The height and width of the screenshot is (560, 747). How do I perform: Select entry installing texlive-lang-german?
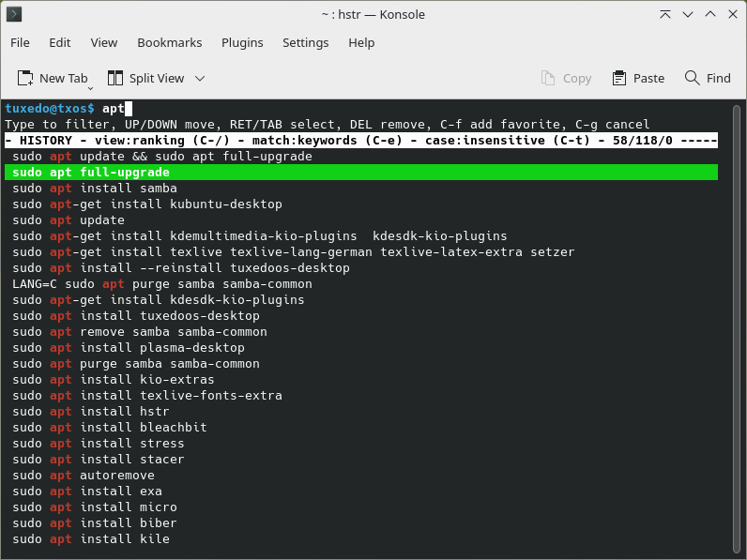point(294,252)
